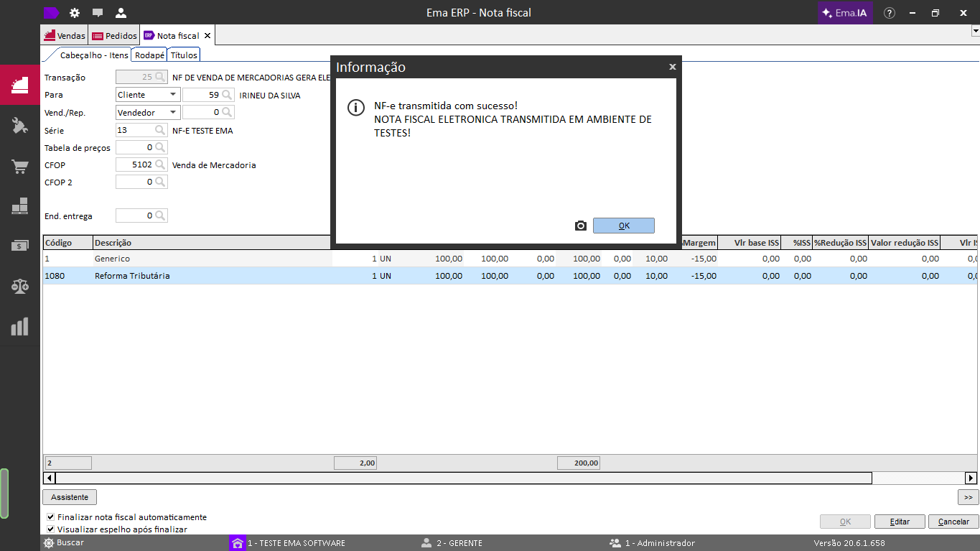The image size is (980, 551).
Task: Toggle Visualizar espelho após finalizar checkbox
Action: (x=50, y=529)
